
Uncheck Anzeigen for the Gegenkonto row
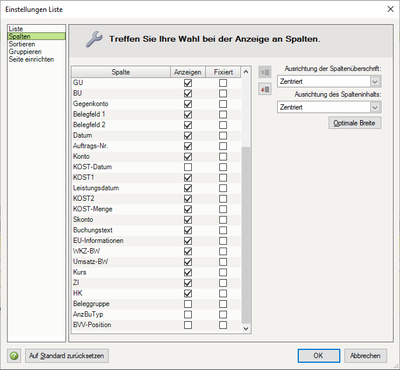click(188, 104)
